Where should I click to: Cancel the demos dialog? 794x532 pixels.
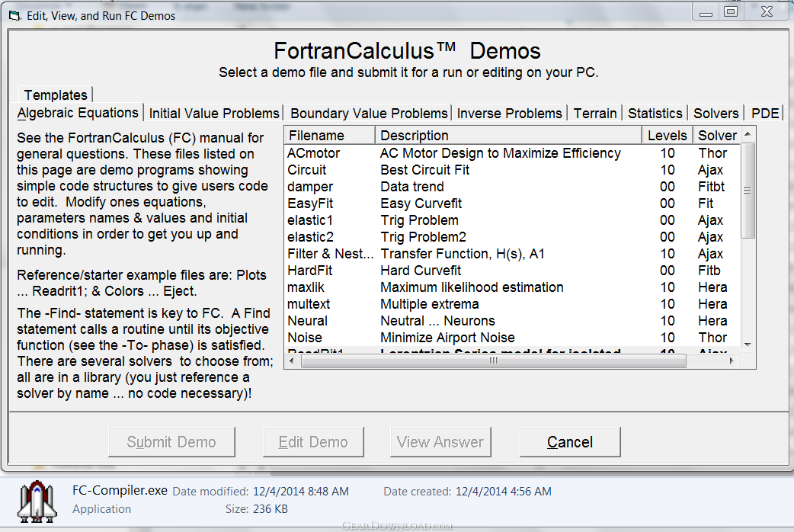[570, 442]
